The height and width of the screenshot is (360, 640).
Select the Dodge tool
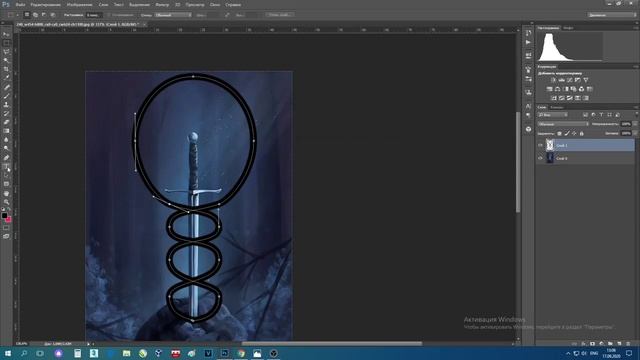(x=6, y=149)
